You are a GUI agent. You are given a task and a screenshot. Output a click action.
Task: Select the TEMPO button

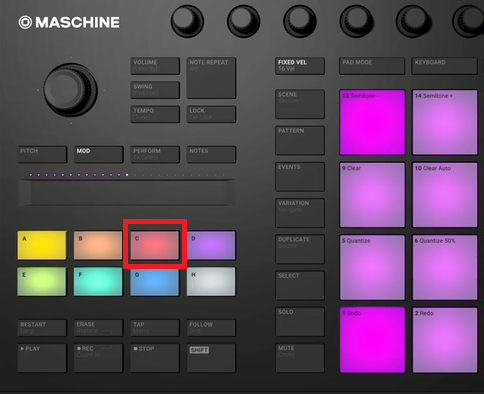(155, 114)
